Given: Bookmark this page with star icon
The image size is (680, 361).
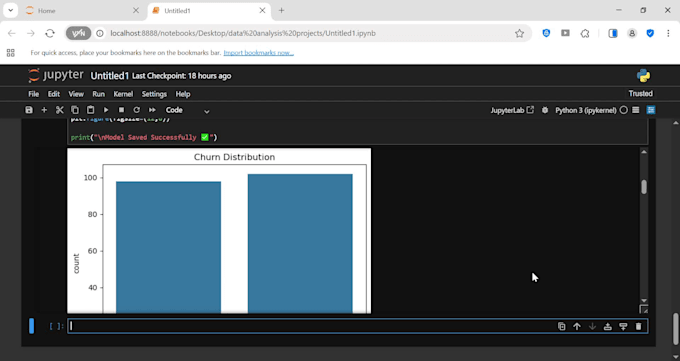Looking at the screenshot, I should tap(520, 33).
